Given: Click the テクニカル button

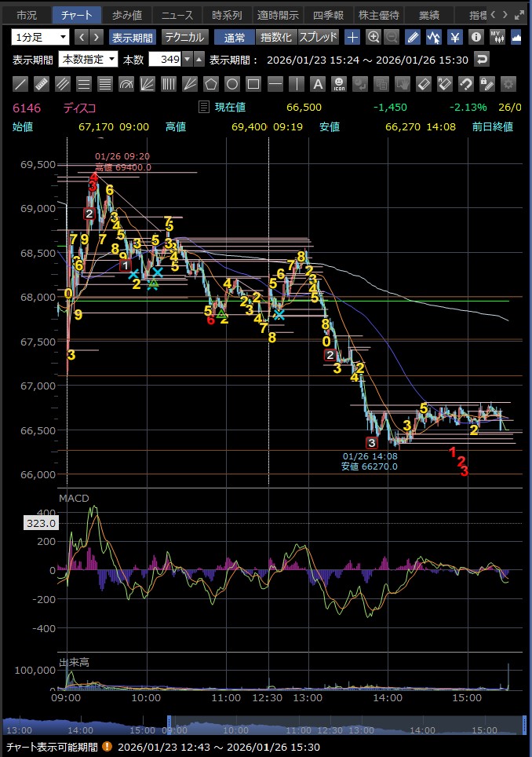Looking at the screenshot, I should tap(184, 37).
